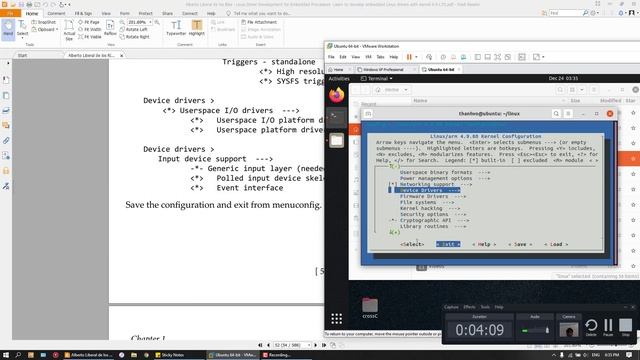Screen dimensions: 640x360
Task: Stop the screen recording
Action: 625,327
